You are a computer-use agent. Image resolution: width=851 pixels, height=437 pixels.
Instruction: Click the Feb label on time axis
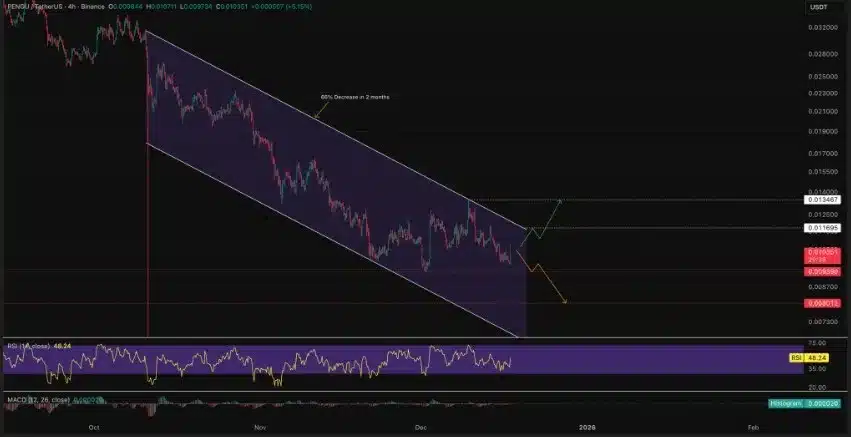click(x=752, y=426)
